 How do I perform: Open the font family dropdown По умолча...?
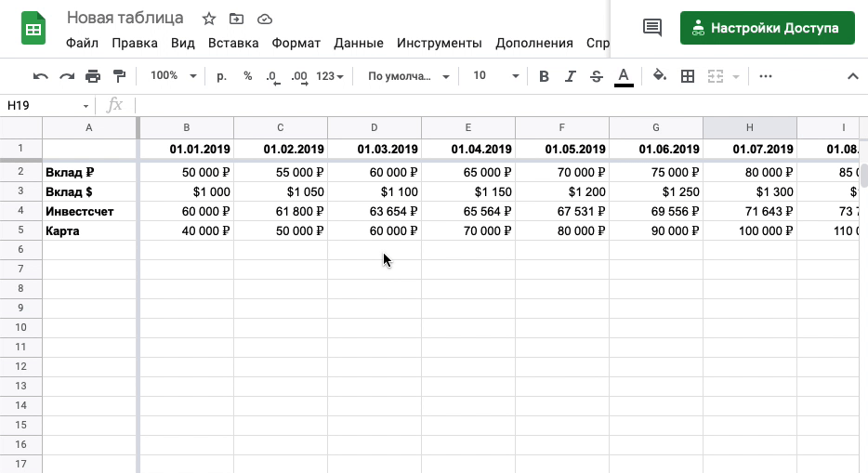409,76
